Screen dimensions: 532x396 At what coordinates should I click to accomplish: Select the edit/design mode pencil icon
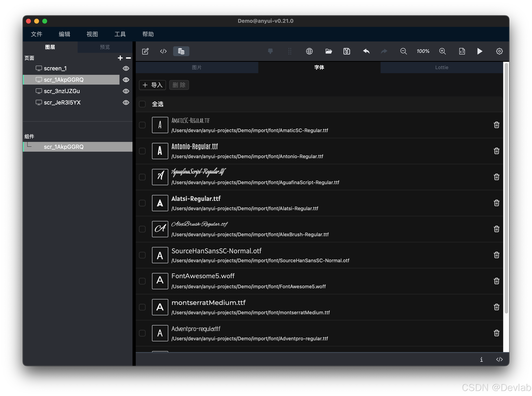point(145,51)
